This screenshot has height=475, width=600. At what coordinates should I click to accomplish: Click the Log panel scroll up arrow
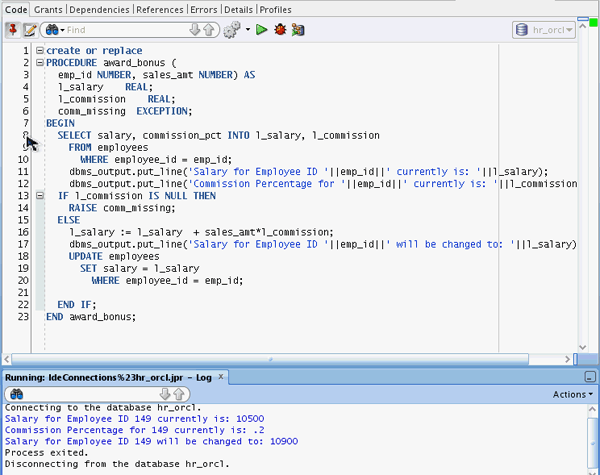click(593, 410)
